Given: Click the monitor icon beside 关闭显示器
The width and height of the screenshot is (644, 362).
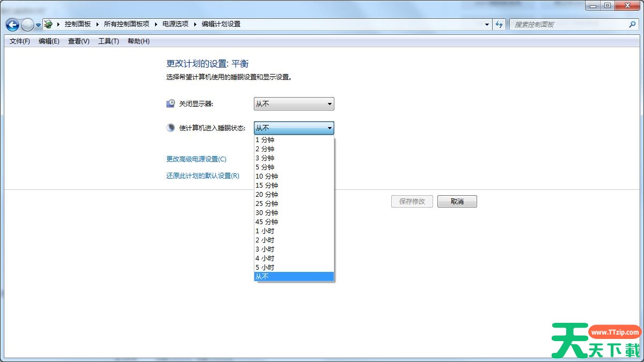Looking at the screenshot, I should [x=171, y=104].
